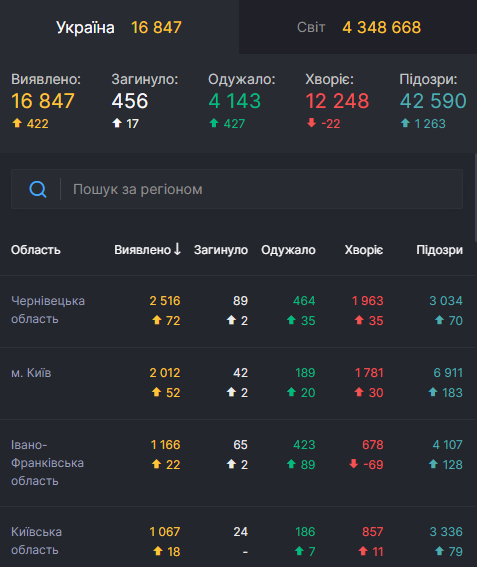Sort table by Хворіє column header
This screenshot has height=567, width=477.
click(363, 250)
